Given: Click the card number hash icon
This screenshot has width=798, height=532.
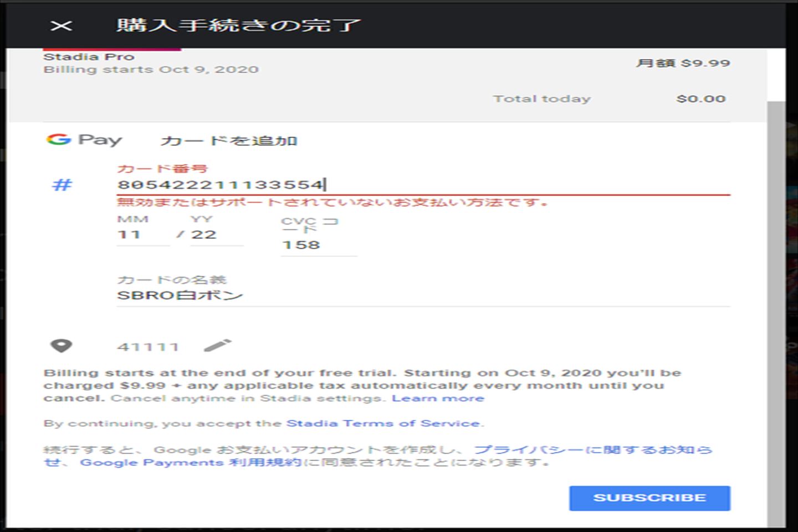Looking at the screenshot, I should click(62, 185).
